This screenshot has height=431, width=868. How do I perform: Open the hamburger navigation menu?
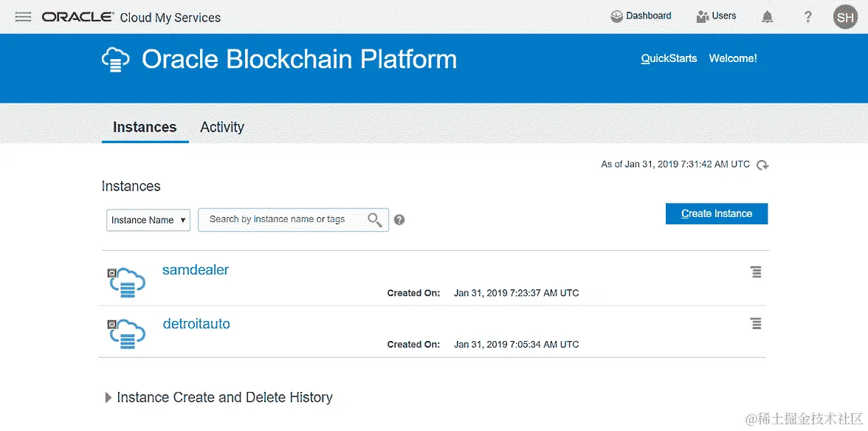pos(23,17)
